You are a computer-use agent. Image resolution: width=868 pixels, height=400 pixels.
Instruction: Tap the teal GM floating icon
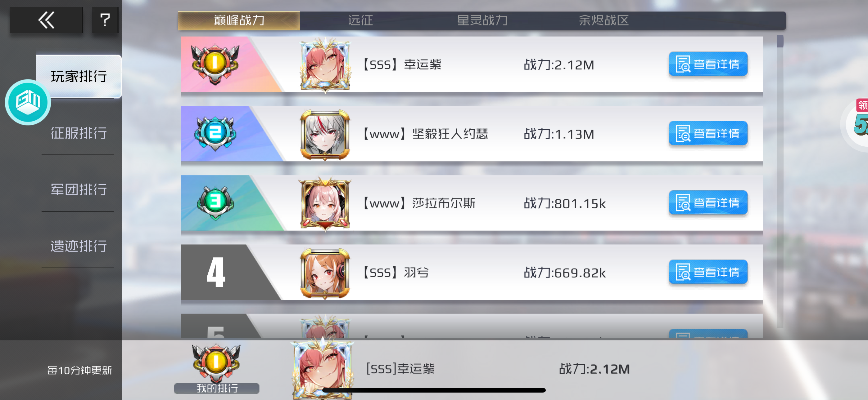28,102
